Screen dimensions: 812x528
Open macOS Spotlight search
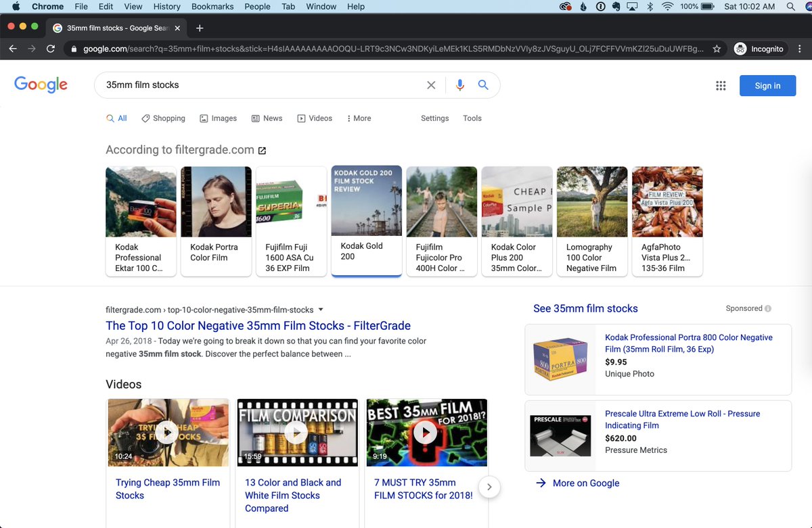tap(790, 7)
